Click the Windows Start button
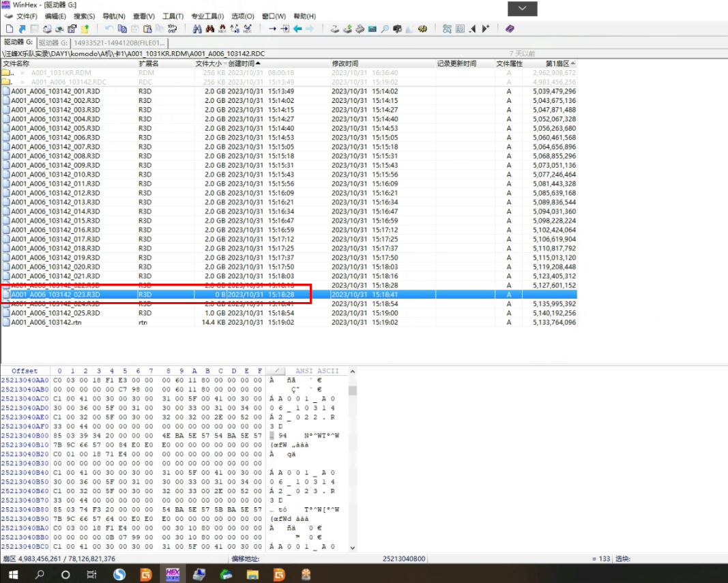The height and width of the screenshot is (583, 728). [x=13, y=575]
